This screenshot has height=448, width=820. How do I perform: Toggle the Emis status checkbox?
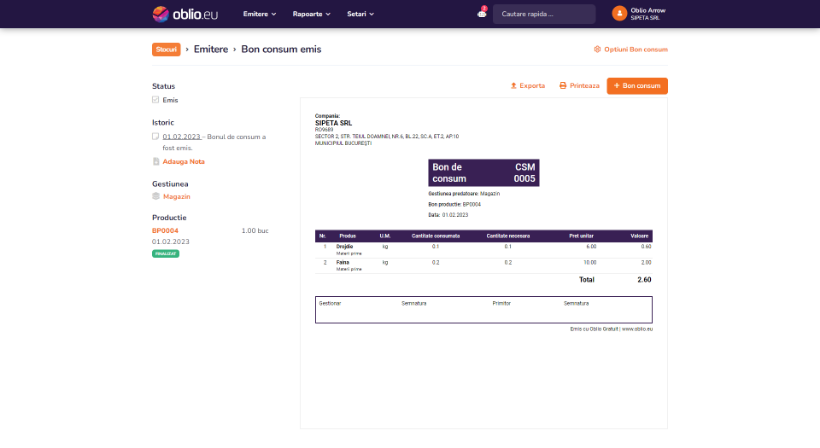point(155,100)
